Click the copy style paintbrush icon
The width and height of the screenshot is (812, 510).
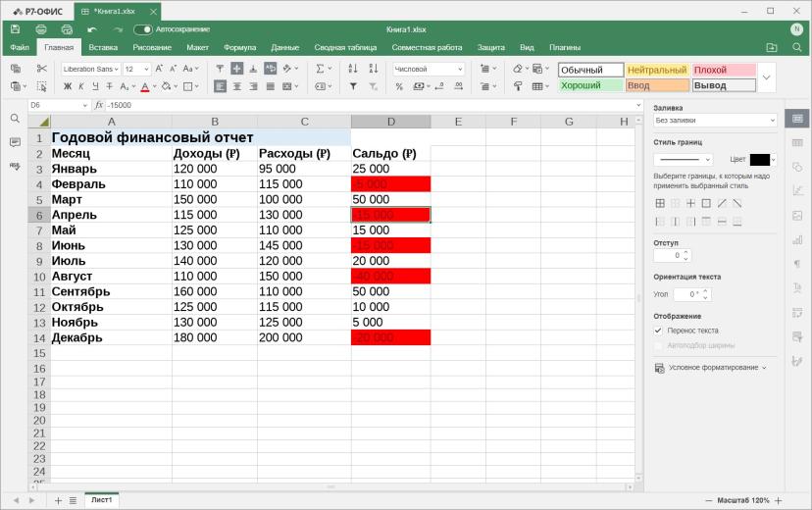[518, 86]
